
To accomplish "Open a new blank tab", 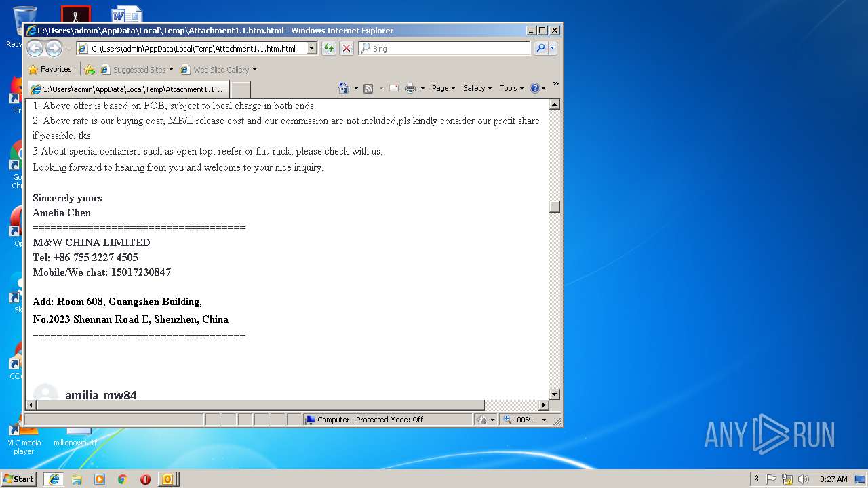I will point(241,89).
